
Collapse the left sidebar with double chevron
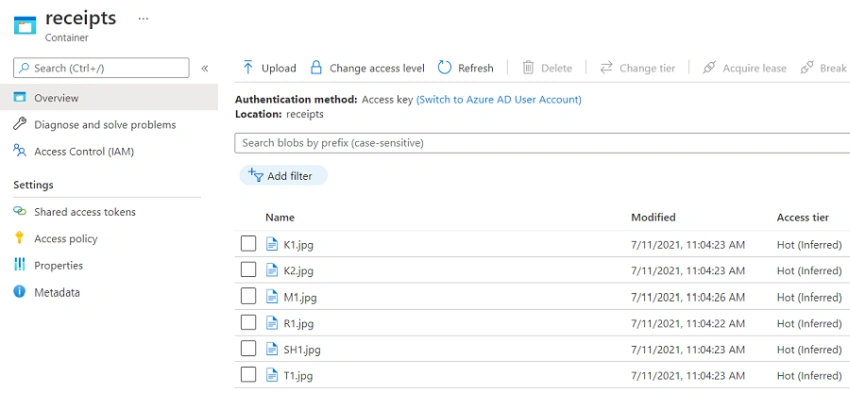pos(205,68)
